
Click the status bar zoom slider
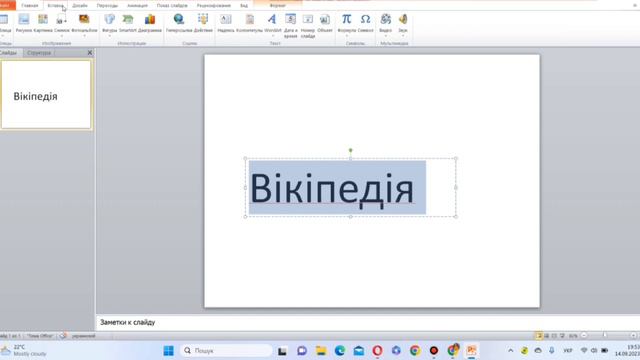(605, 336)
